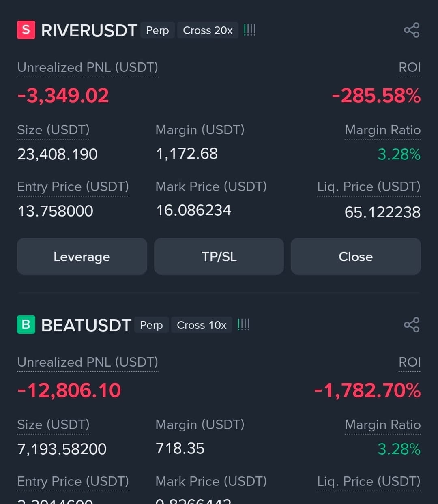Tap Size (USDT) label in BEATUSDT card
This screenshot has width=438, height=504.
[53, 425]
